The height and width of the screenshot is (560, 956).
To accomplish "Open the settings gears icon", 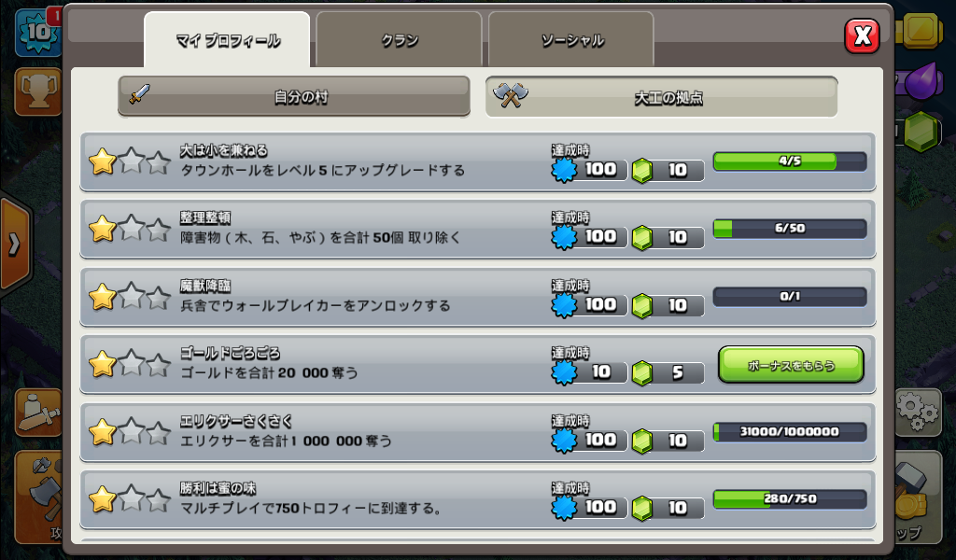I will point(919,413).
